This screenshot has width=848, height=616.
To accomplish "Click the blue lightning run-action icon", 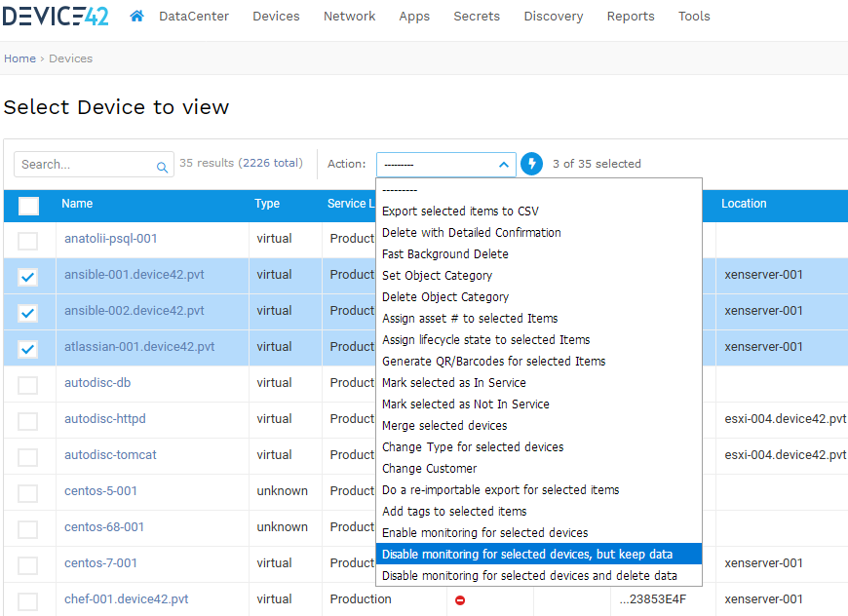I will tap(531, 164).
